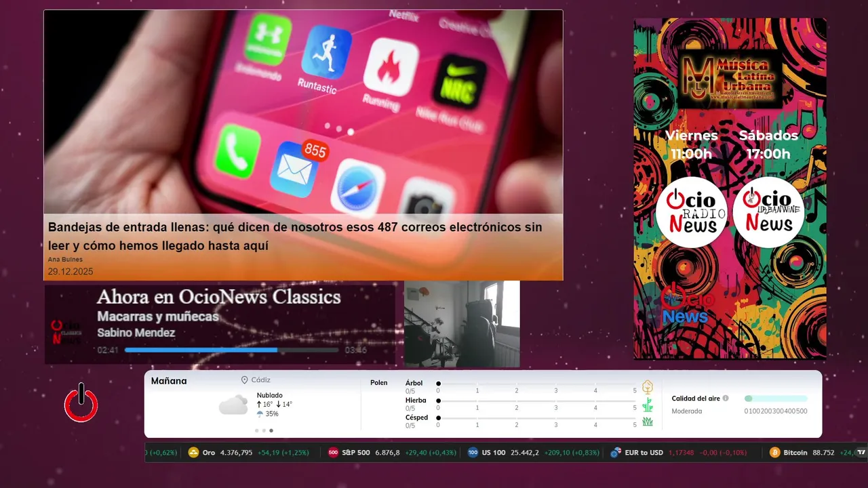This screenshot has height=488, width=868.
Task: Click the Nublado weather condition
Action: click(270, 395)
